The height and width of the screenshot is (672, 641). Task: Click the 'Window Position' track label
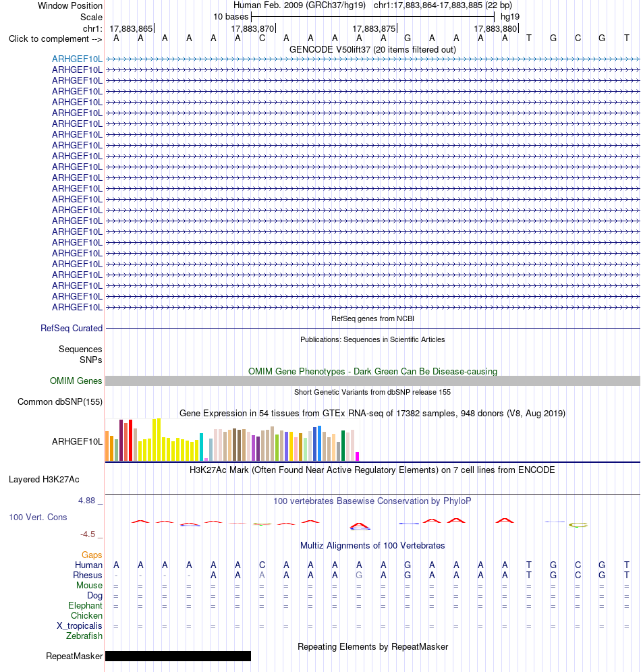[x=70, y=5]
